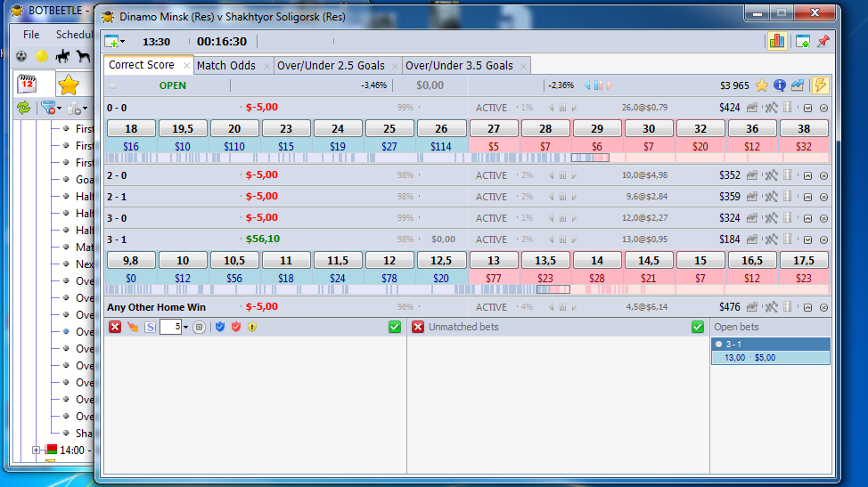Image resolution: width=868 pixels, height=487 pixels.
Task: Open price chart for the 0 - 0 row
Action: 752,108
